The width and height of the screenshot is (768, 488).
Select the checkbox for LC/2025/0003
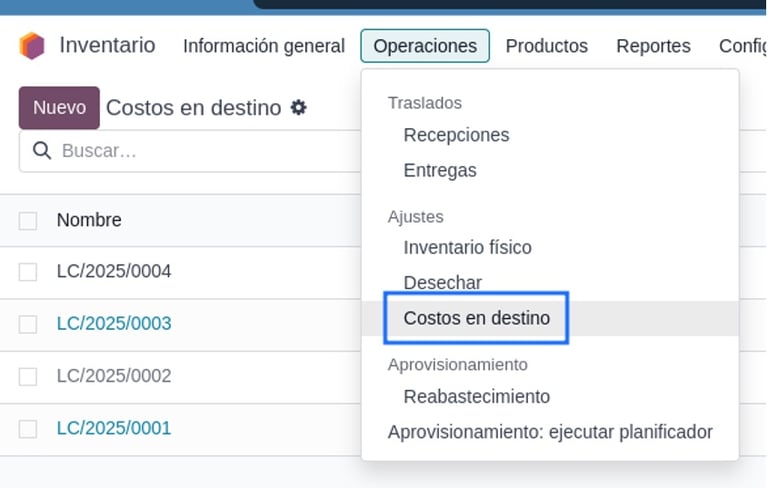click(28, 324)
